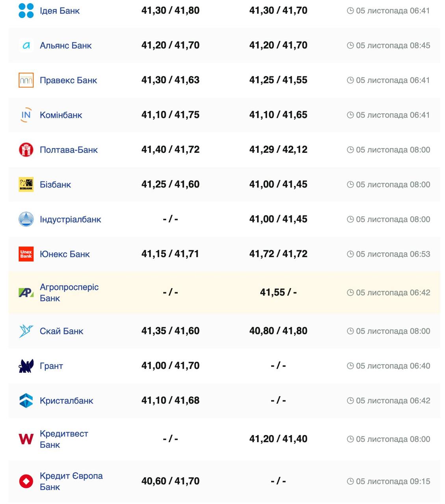Open the Полтава-Банк bank page link
Screen dimensions: 445x504
coord(69,150)
